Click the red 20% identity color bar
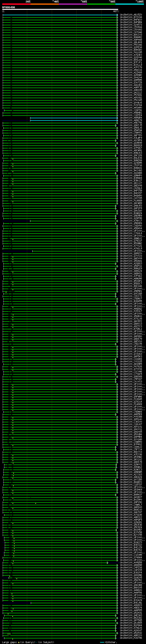146x644 pixels. pos(16,4)
